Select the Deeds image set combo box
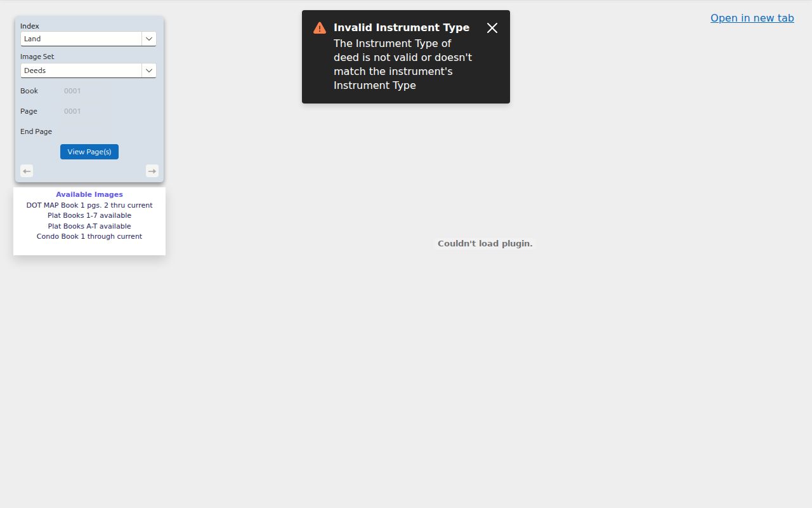This screenshot has height=508, width=812. (x=88, y=70)
